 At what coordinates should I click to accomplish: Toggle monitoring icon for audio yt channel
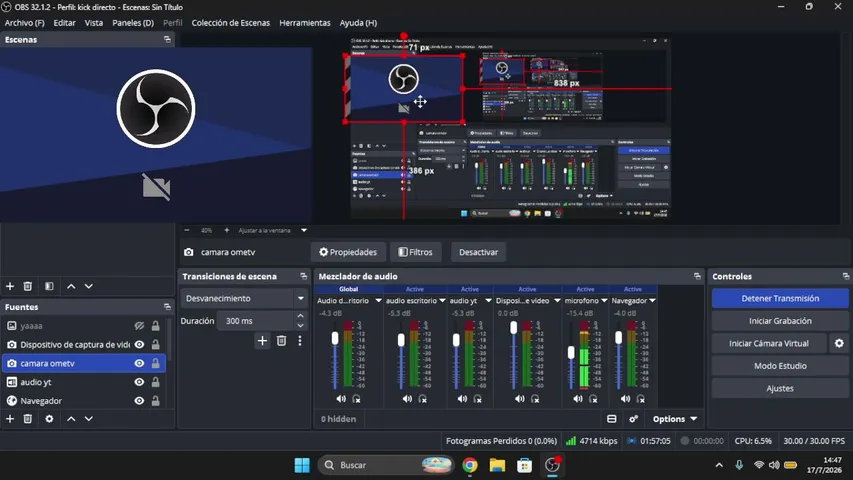pyautogui.click(x=478, y=399)
